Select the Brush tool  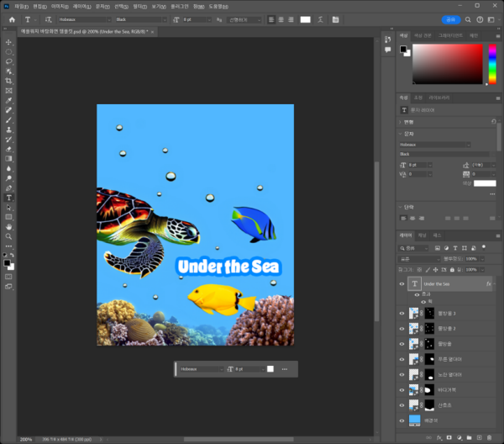(x=9, y=120)
